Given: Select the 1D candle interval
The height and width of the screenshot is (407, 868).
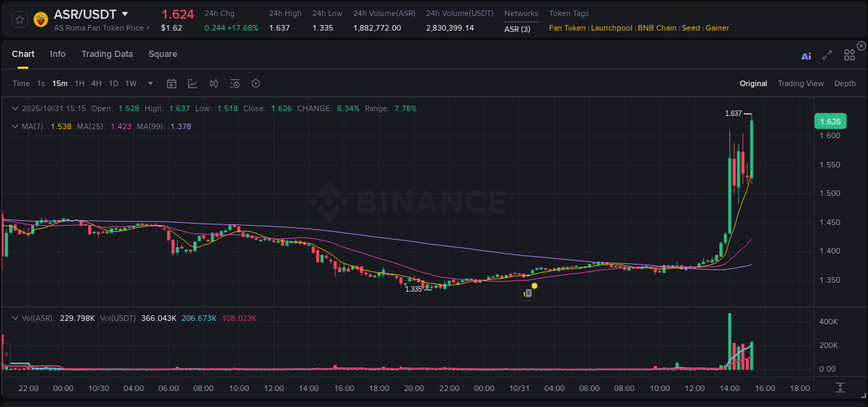Looking at the screenshot, I should [113, 83].
